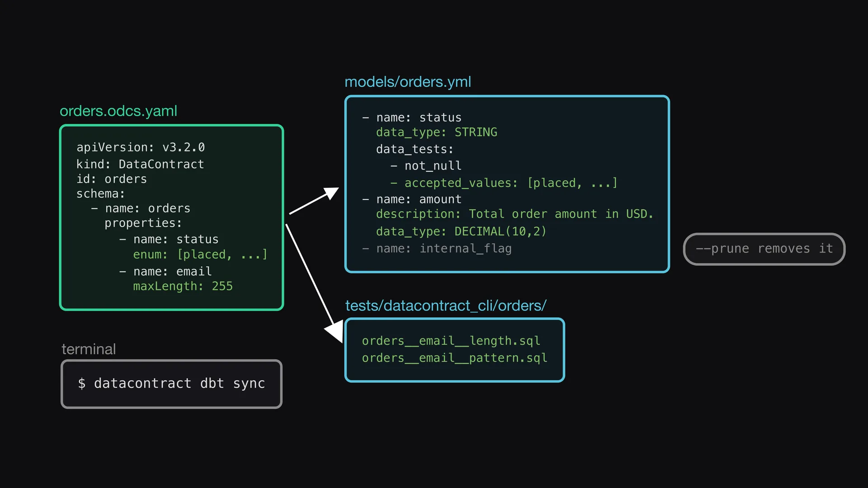The height and width of the screenshot is (488, 868).
Task: Select the 'description: Total order amount in USD.' line
Action: click(x=515, y=214)
